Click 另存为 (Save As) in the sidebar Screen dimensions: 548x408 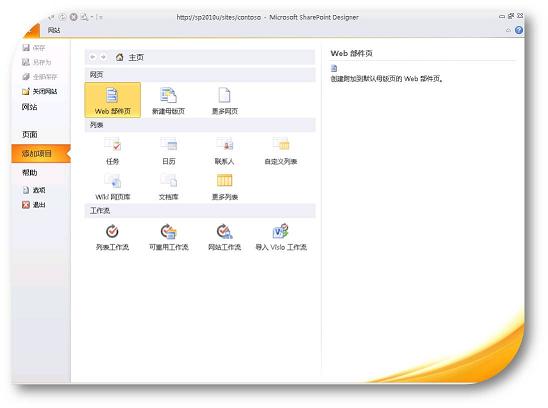click(x=37, y=62)
